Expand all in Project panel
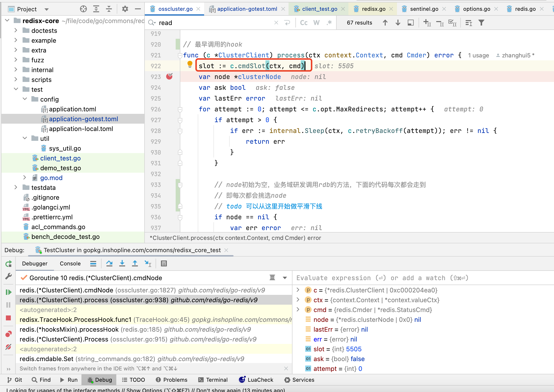 click(x=96, y=9)
